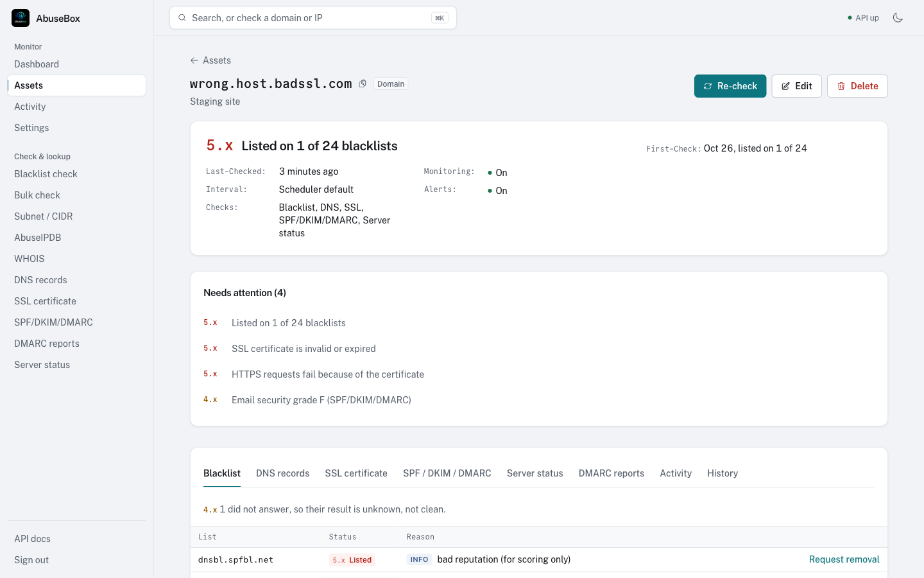Edit the asset settings
Viewport: 924px width, 578px height.
796,86
